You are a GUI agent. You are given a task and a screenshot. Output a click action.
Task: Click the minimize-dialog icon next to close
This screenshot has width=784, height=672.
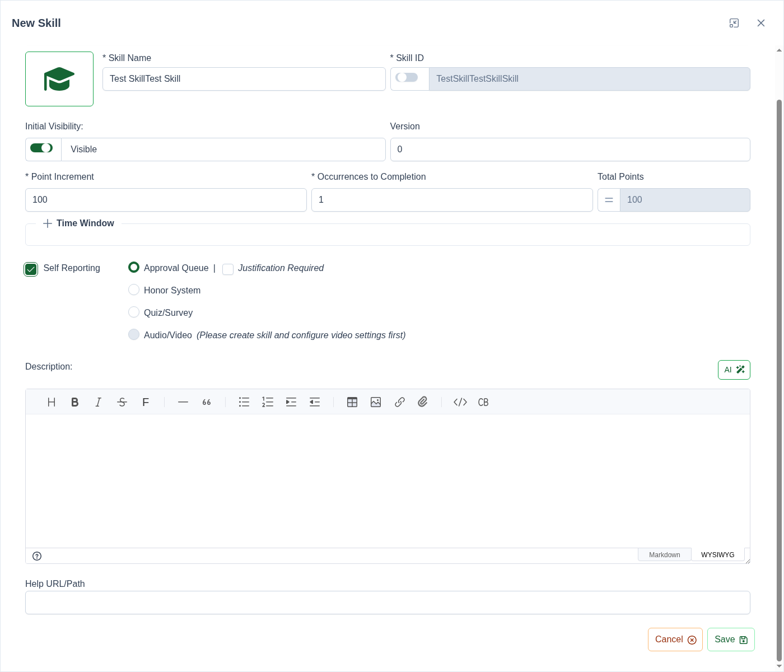pyautogui.click(x=734, y=23)
